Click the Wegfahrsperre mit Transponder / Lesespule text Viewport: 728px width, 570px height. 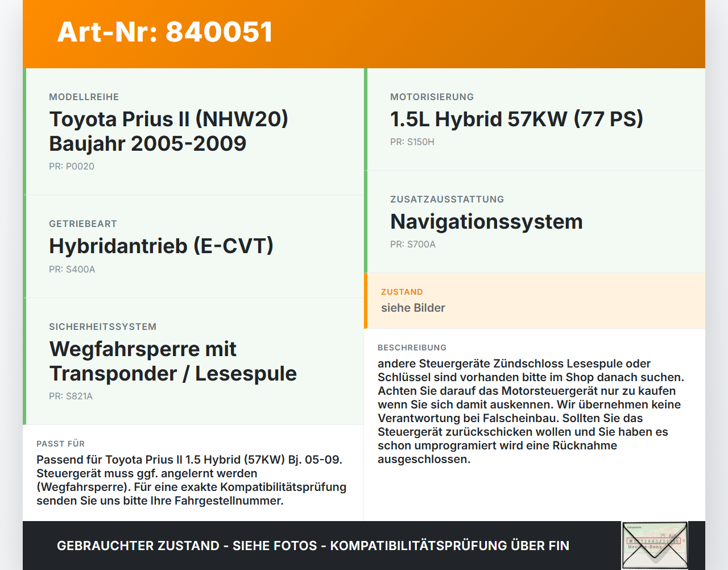[x=173, y=361]
